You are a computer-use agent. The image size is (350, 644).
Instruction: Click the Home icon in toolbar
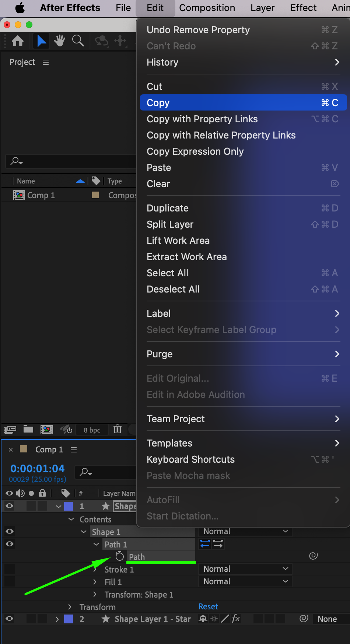tap(18, 41)
